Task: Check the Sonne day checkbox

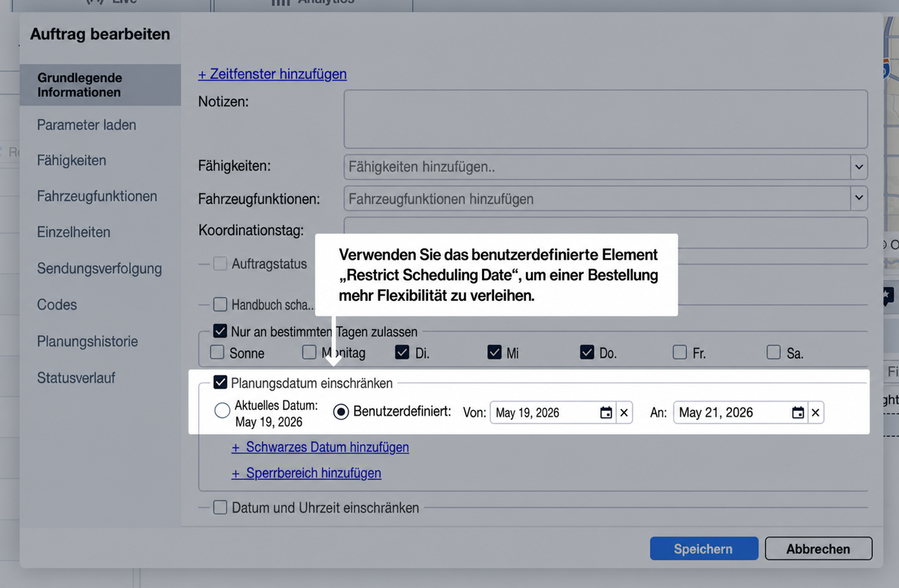Action: [217, 353]
